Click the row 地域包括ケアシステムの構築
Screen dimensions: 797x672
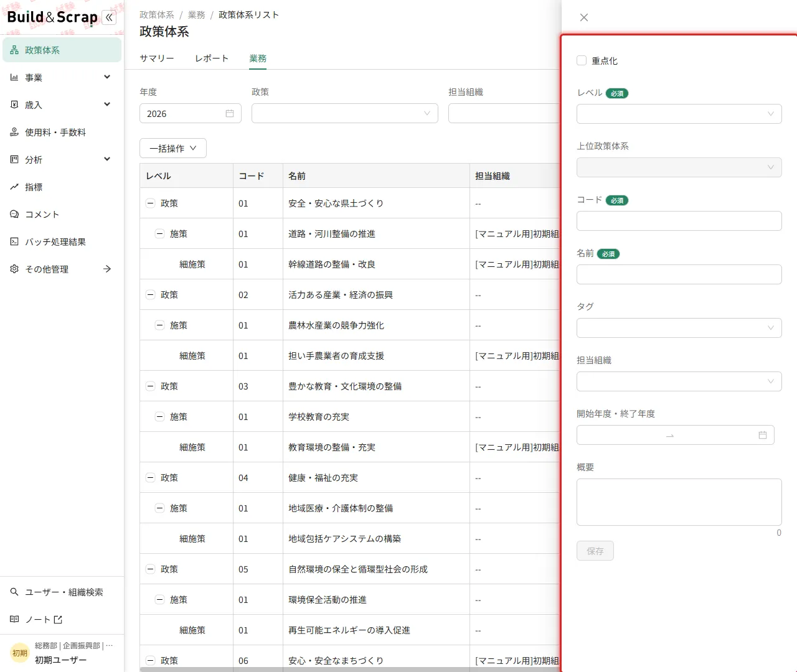click(350, 539)
